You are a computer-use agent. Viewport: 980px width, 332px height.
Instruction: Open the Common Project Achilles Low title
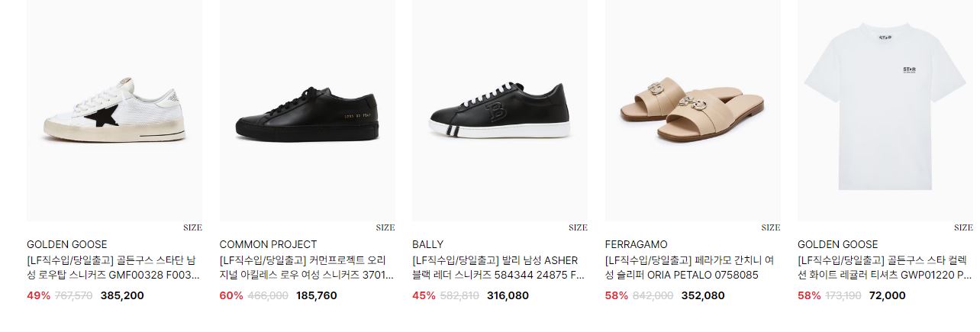point(306,268)
